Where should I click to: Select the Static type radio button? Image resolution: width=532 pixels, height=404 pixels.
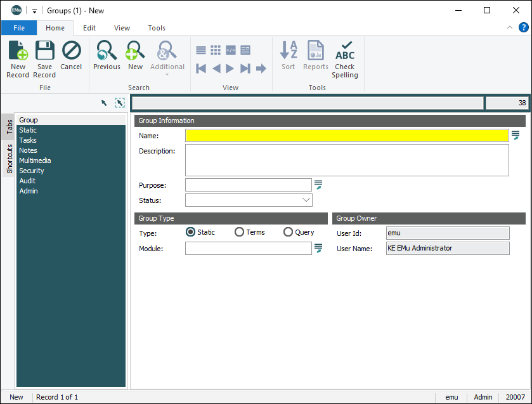tap(190, 232)
